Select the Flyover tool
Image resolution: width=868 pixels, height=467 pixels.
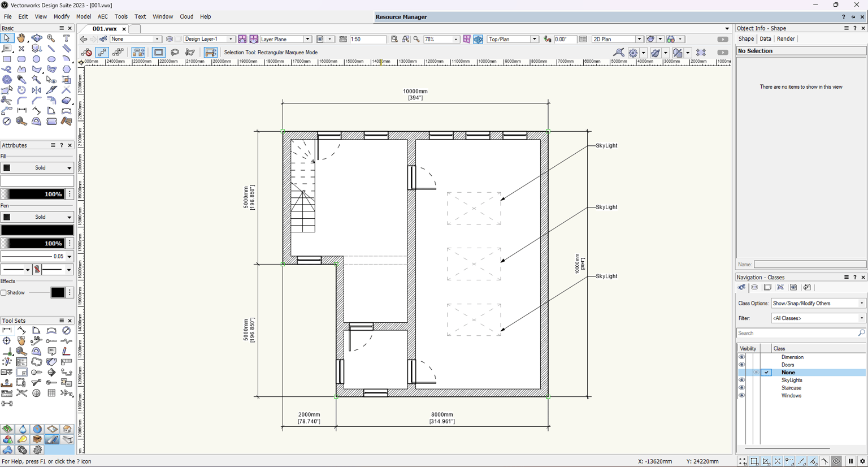point(37,38)
